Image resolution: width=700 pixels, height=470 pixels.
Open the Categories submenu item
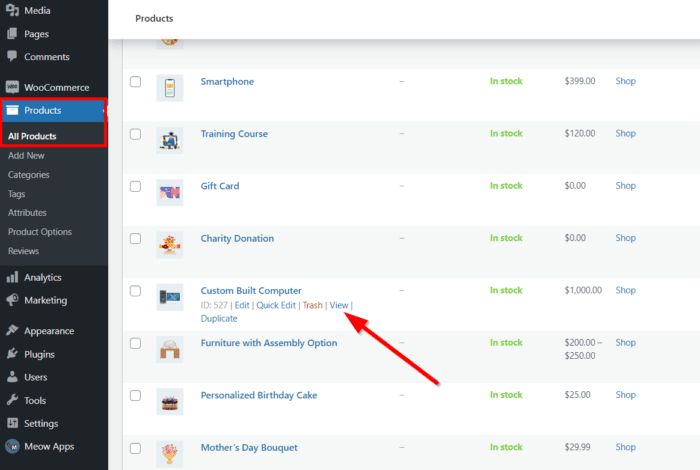click(x=28, y=175)
